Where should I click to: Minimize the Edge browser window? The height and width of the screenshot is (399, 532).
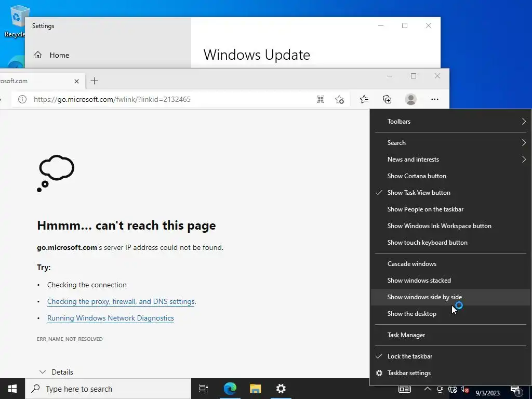click(390, 76)
